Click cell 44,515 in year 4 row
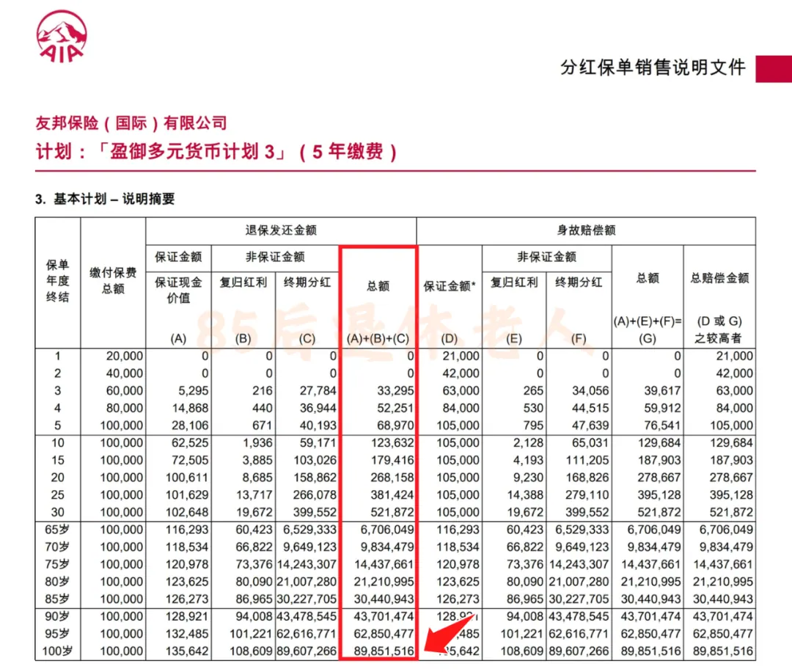This screenshot has height=672, width=792. click(x=590, y=408)
